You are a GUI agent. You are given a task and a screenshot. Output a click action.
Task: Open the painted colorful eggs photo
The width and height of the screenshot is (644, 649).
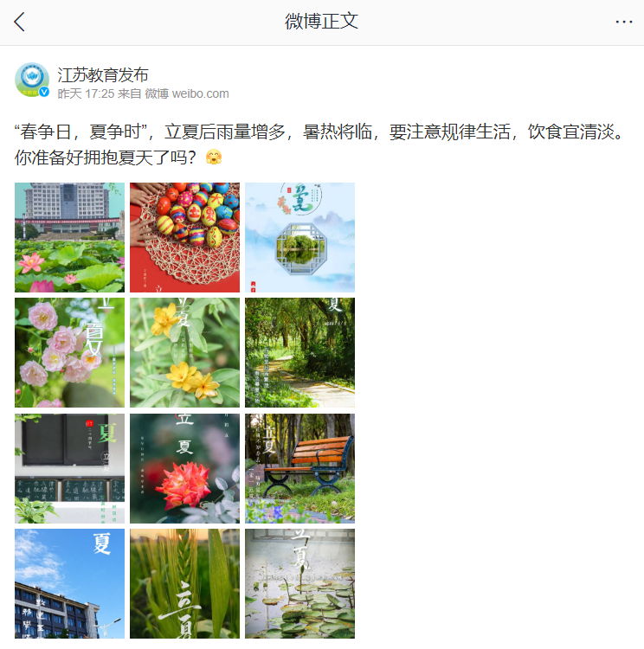coord(184,238)
